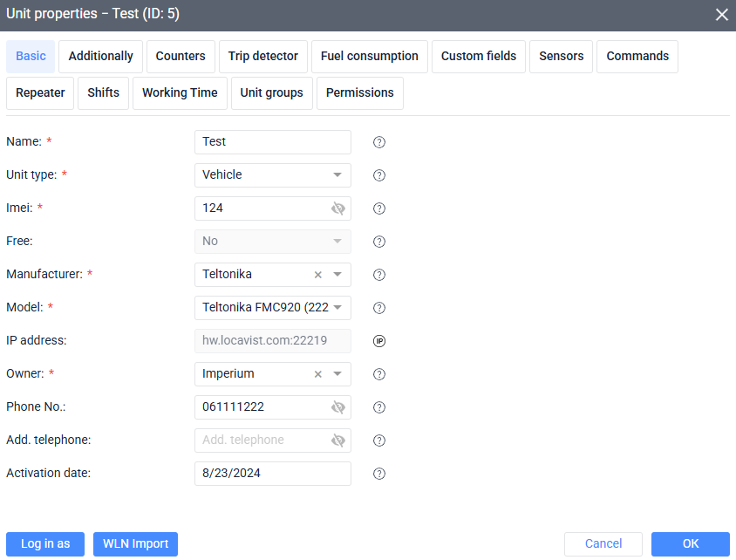Viewport: 736px width, 560px height.
Task: Switch to the Sensors tab
Action: pyautogui.click(x=561, y=56)
